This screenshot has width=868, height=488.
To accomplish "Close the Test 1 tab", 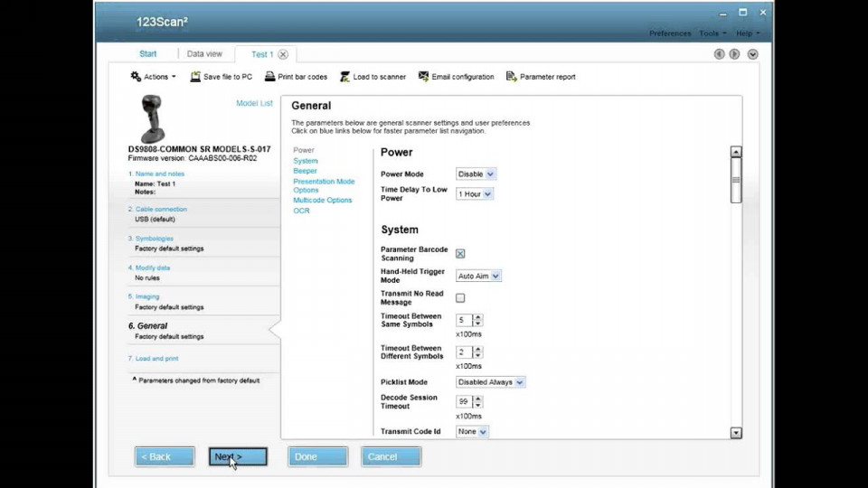I will tap(283, 54).
